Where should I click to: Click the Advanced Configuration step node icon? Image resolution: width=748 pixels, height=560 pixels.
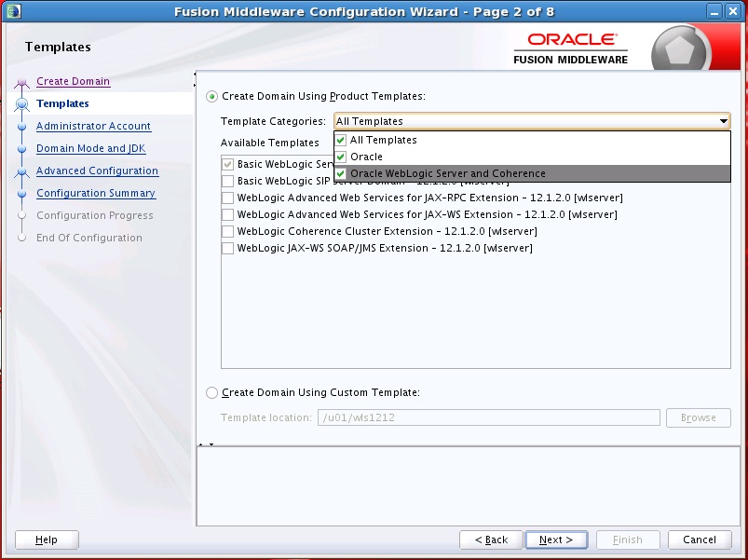click(x=22, y=171)
